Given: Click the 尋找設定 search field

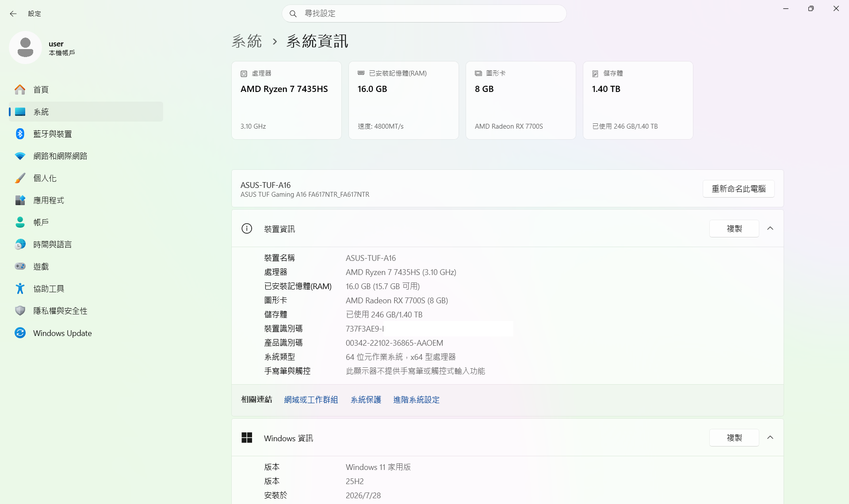Looking at the screenshot, I should tap(424, 14).
